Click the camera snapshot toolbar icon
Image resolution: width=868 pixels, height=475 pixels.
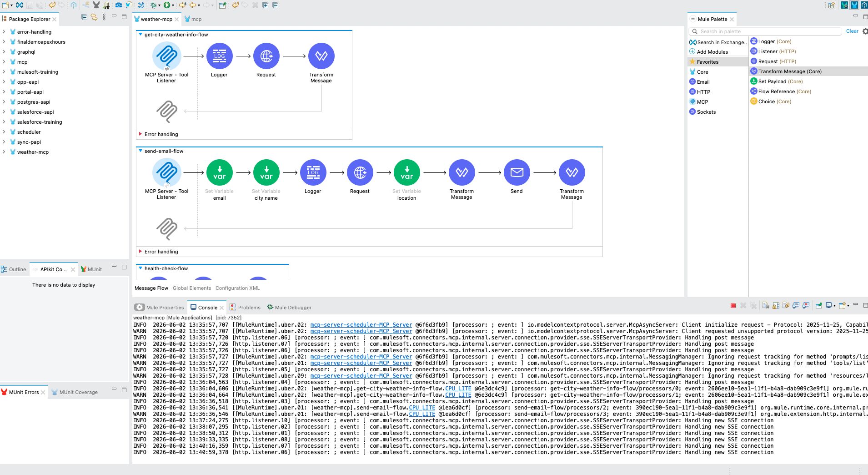pos(118,5)
